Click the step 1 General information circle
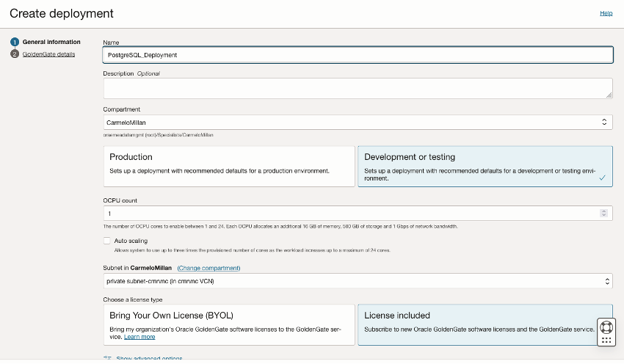This screenshot has height=364, width=624. click(15, 42)
